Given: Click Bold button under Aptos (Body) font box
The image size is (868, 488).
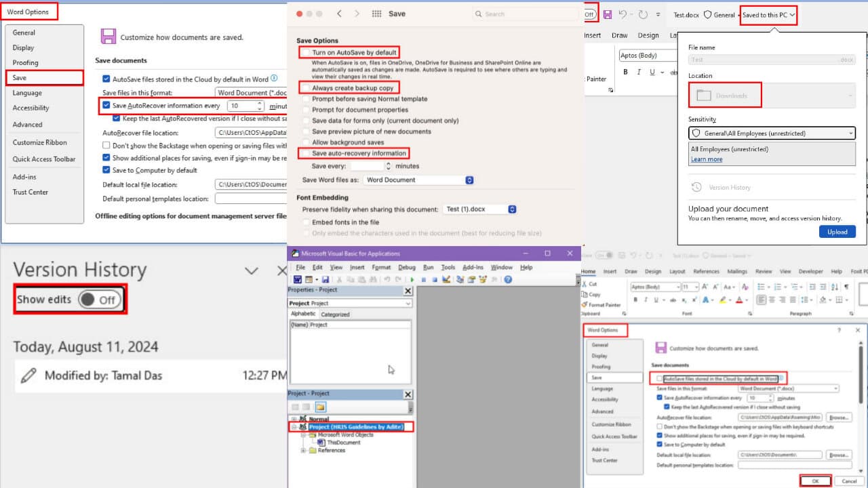Looking at the screenshot, I should (x=626, y=72).
